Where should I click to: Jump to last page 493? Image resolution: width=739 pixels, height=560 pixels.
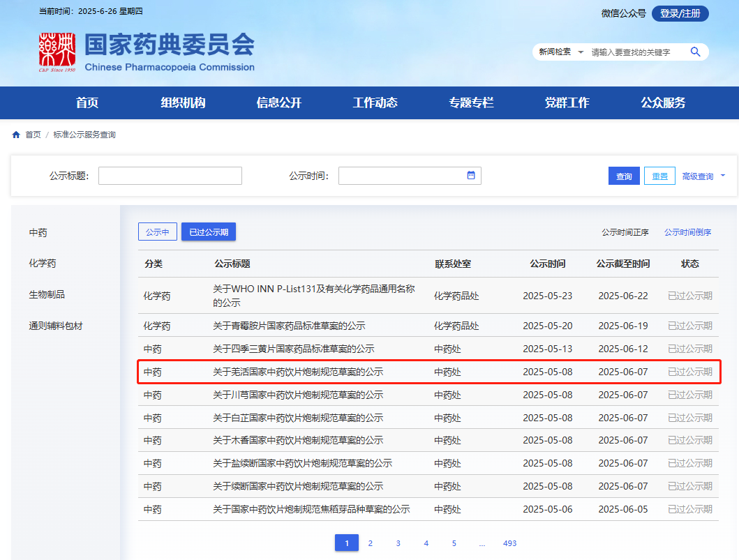509,543
